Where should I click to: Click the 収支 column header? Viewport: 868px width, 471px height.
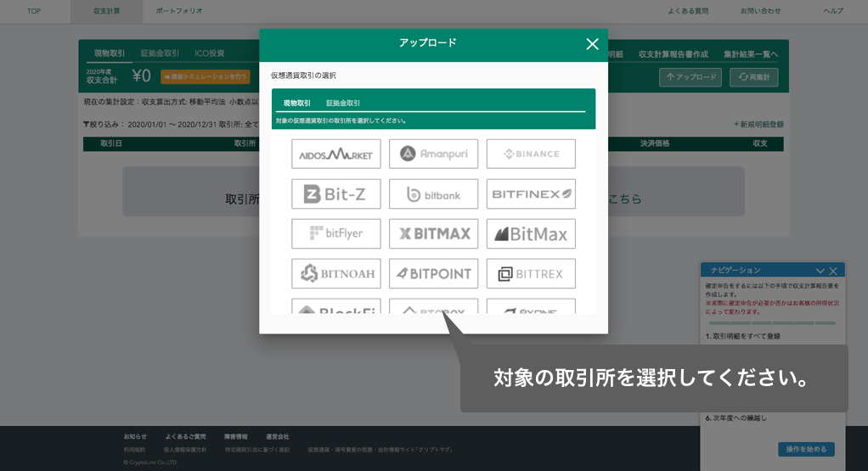point(760,143)
